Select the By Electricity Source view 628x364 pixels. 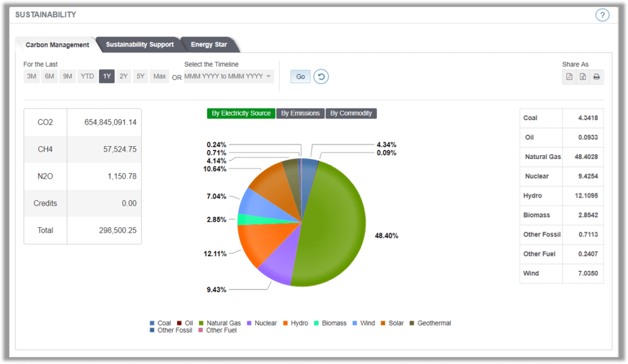pos(241,113)
